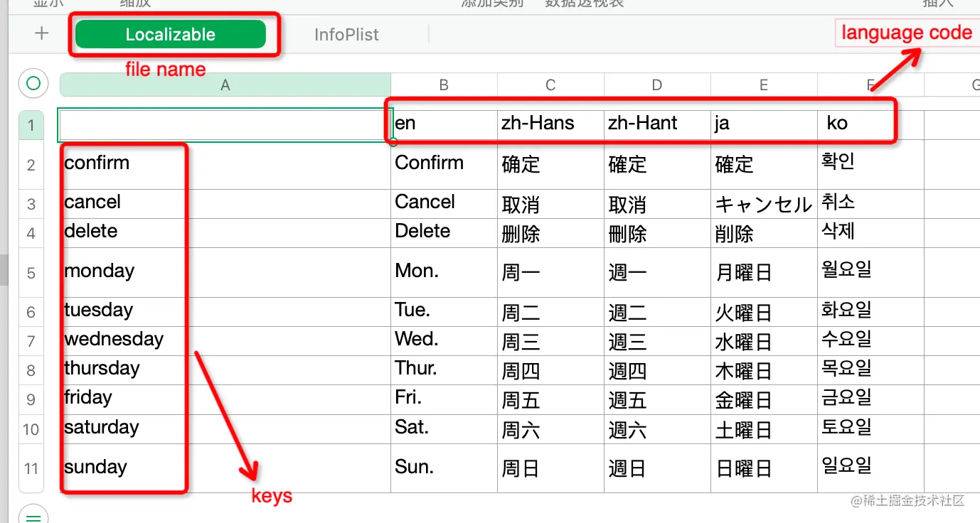
Task: Click the '일요일' Korean cell
Action: click(x=870, y=468)
